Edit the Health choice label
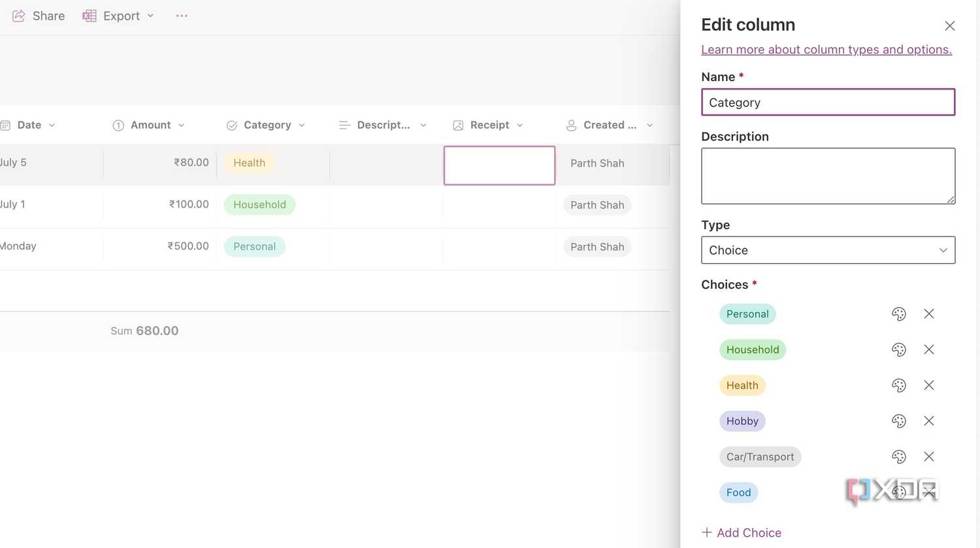The image size is (980, 548). (742, 385)
